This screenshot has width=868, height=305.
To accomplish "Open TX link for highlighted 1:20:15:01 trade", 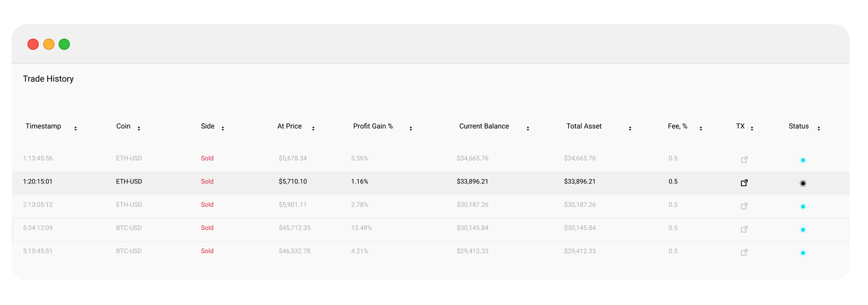I will point(744,183).
